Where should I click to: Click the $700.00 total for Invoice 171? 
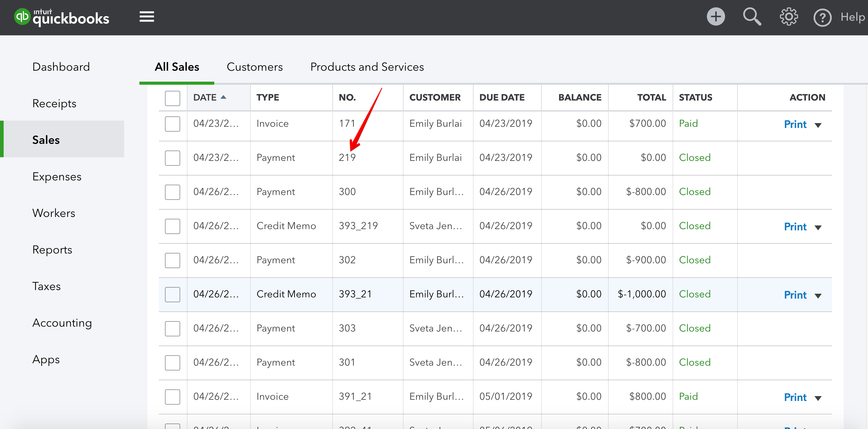point(647,123)
